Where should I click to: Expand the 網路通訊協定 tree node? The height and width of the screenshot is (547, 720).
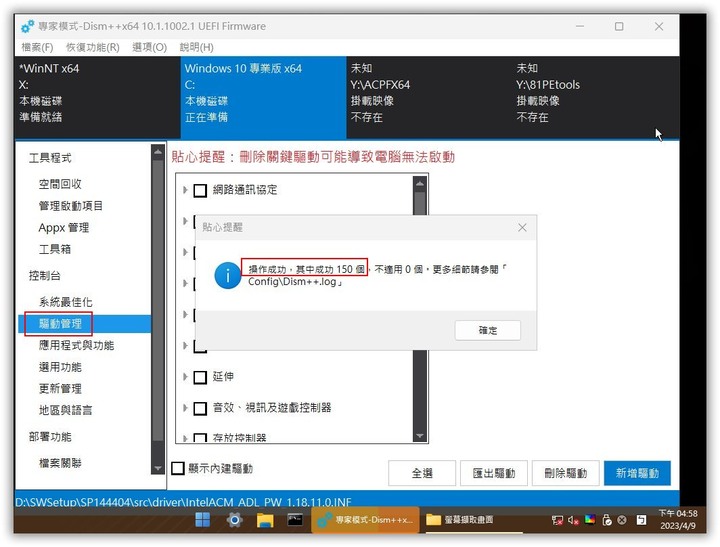point(185,190)
